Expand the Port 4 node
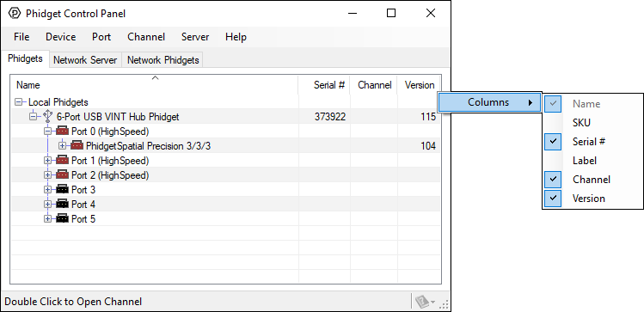Image resolution: width=644 pixels, height=312 pixels. [x=47, y=204]
